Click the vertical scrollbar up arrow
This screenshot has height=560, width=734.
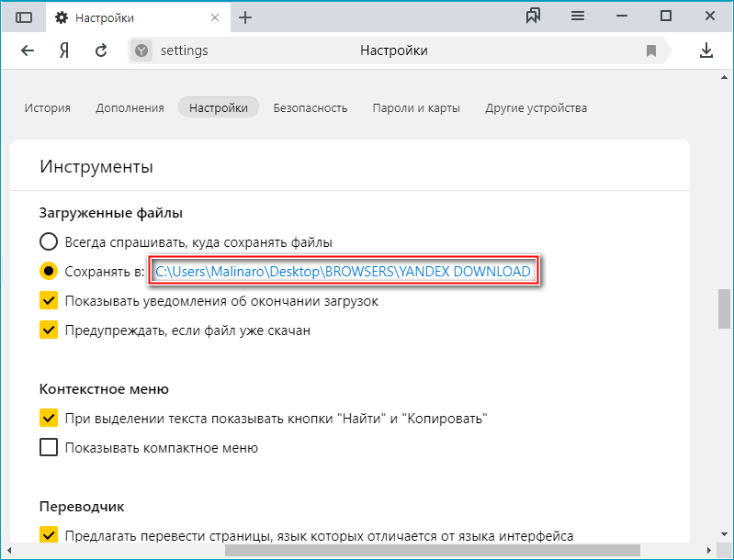pos(724,77)
